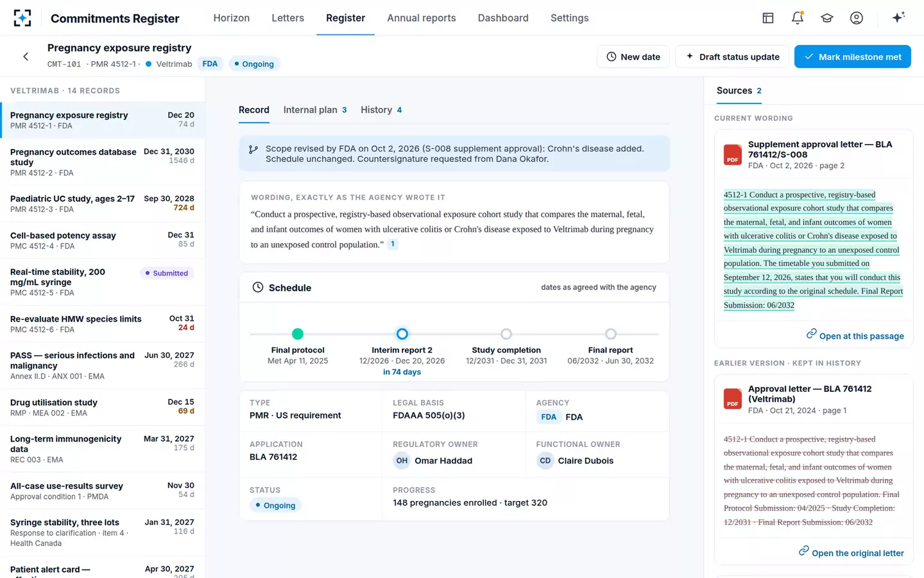This screenshot has height=578, width=924.
Task: Open the notifications bell
Action: pyautogui.click(x=798, y=18)
